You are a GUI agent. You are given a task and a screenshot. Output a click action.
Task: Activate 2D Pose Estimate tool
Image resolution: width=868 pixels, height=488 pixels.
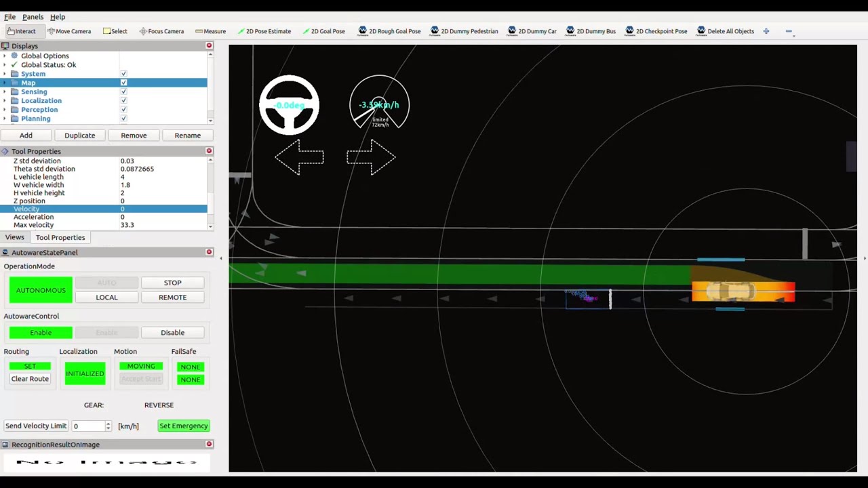(264, 31)
